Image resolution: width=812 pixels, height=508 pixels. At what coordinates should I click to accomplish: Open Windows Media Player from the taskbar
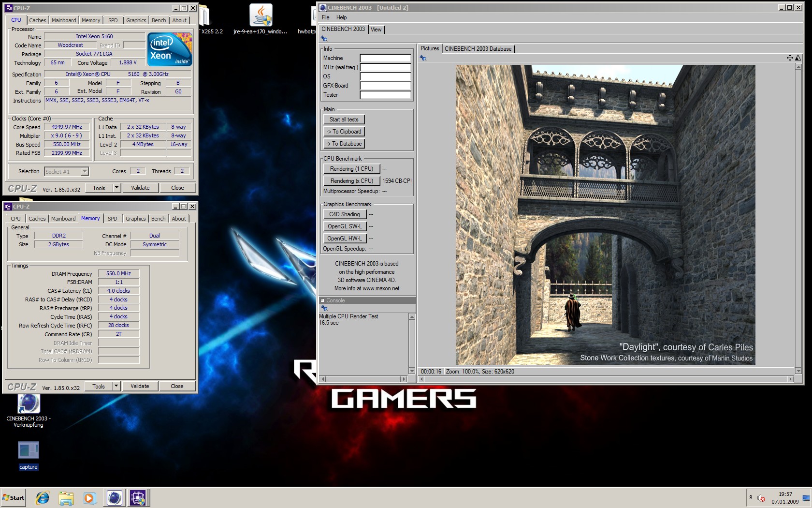click(x=89, y=498)
